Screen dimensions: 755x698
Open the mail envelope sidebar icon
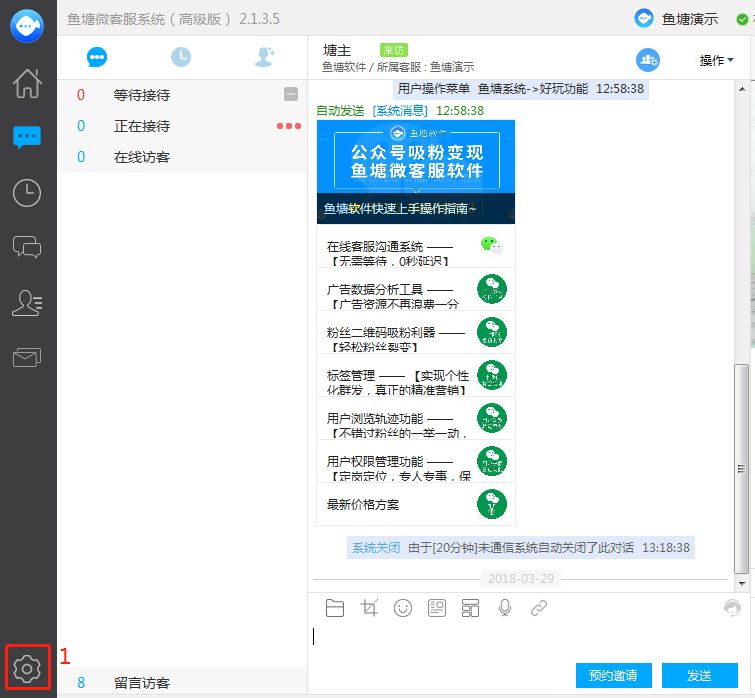[27, 357]
